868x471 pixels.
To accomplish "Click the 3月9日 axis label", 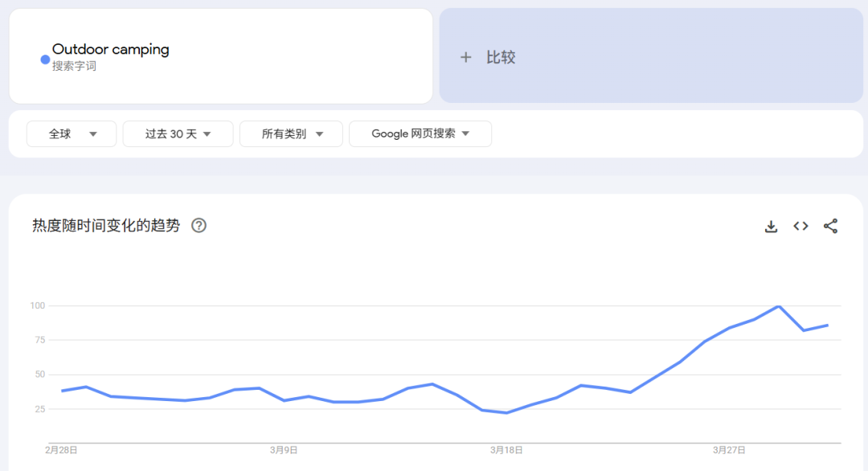I will [284, 450].
